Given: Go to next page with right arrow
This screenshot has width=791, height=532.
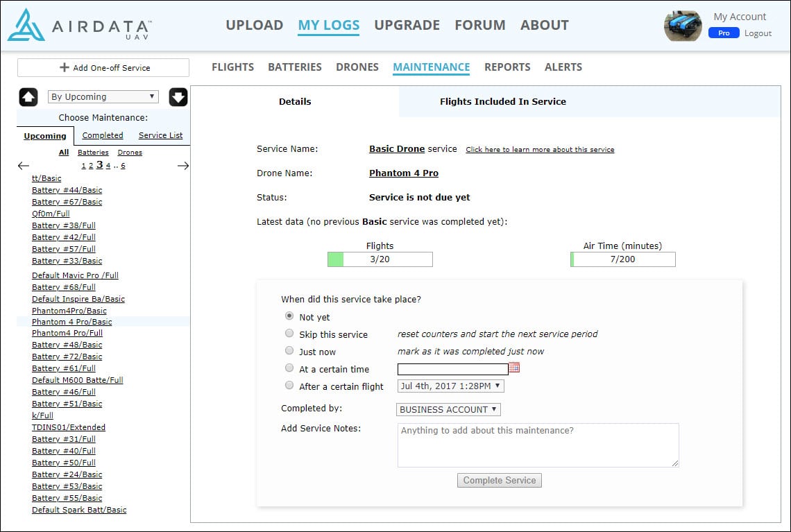Looking at the screenshot, I should click(x=183, y=165).
